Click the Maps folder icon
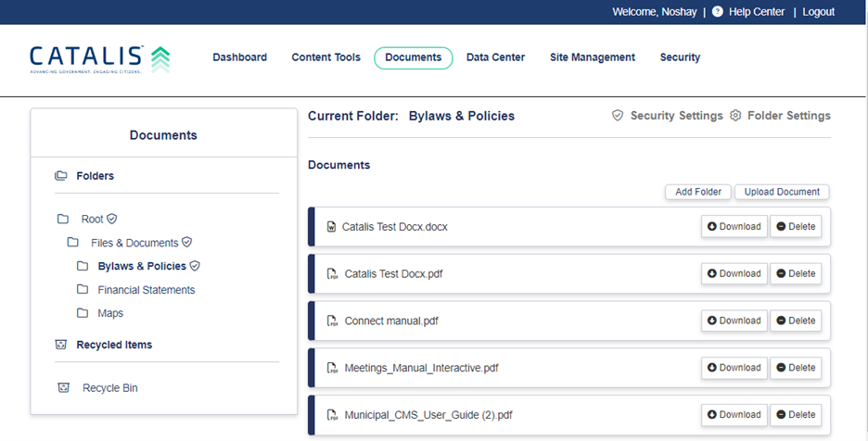868x441 pixels. [x=83, y=313]
